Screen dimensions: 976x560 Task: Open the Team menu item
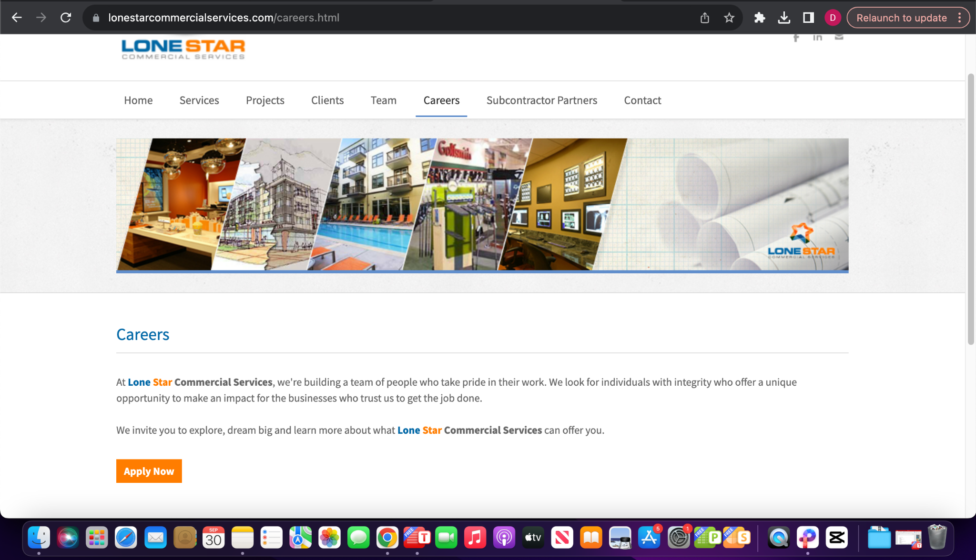point(384,100)
